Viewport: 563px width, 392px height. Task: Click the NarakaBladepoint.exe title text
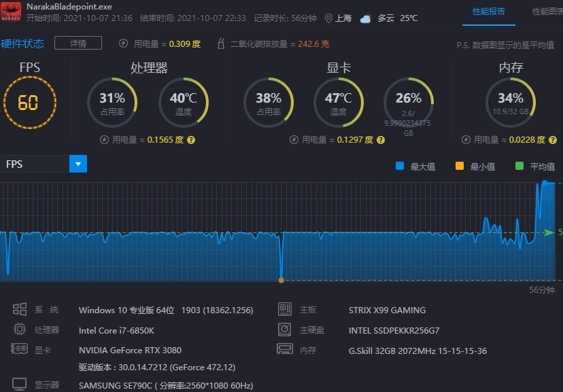click(69, 7)
